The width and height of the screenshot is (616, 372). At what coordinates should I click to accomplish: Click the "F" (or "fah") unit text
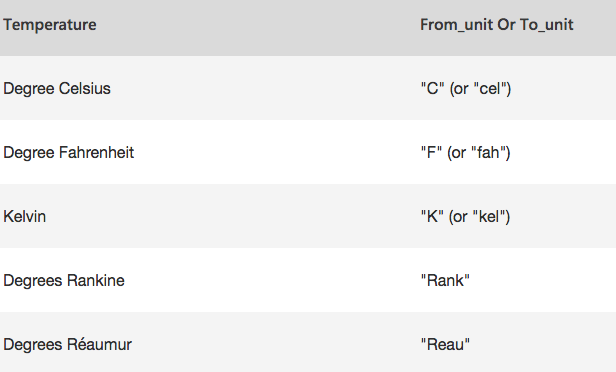(x=465, y=152)
